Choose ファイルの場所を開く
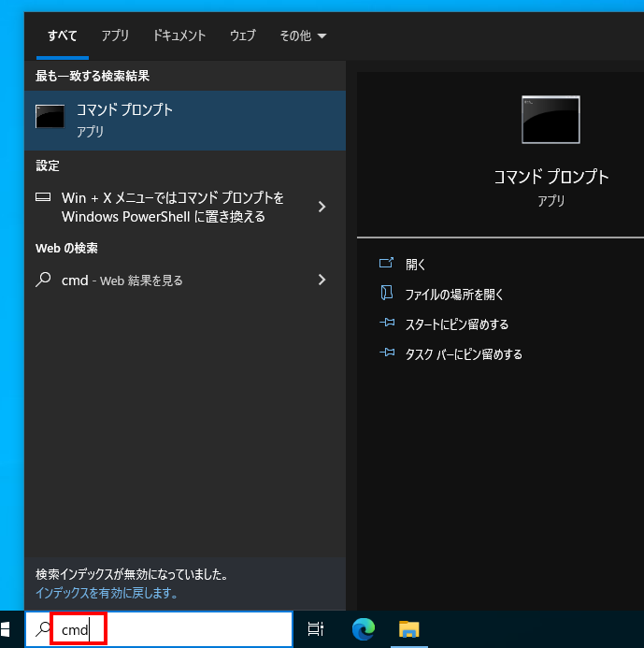Viewport: 644px width, 648px height. (454, 295)
